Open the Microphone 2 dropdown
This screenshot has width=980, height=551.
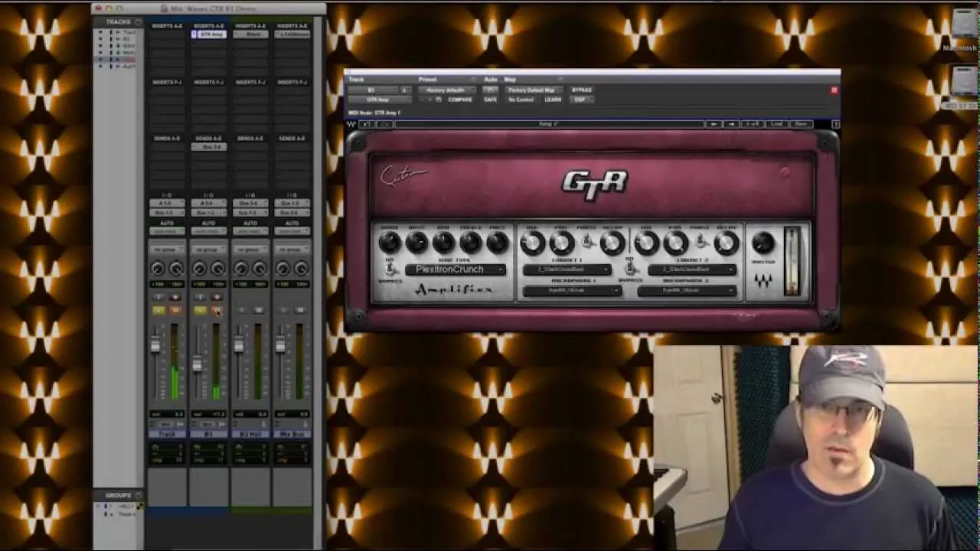(686, 291)
